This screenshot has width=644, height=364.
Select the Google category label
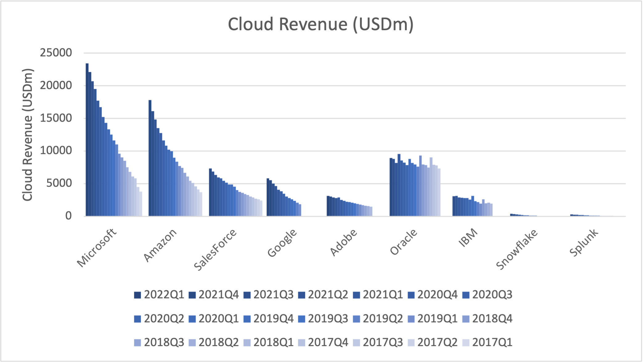282,243
